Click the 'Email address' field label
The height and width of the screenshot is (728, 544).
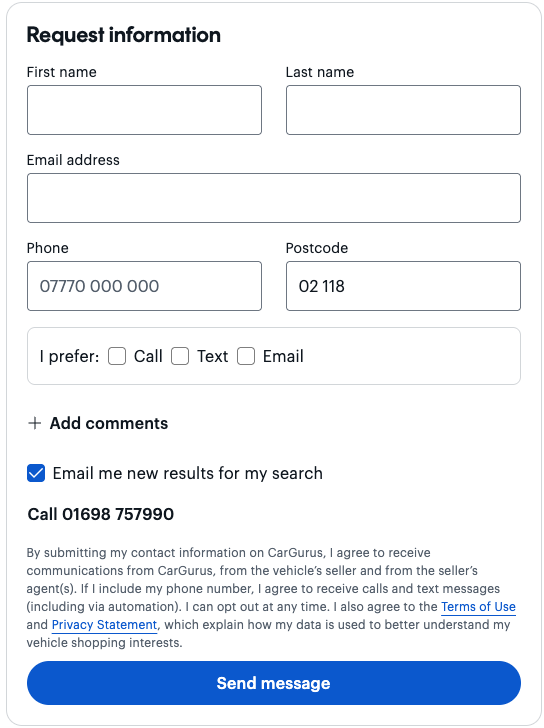click(x=73, y=160)
